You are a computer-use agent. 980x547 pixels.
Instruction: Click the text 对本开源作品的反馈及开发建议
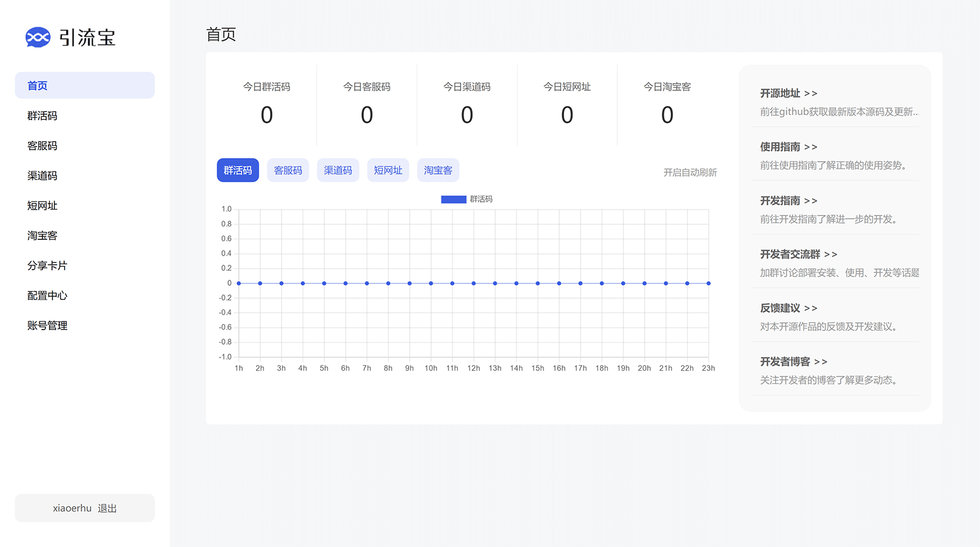(829, 327)
